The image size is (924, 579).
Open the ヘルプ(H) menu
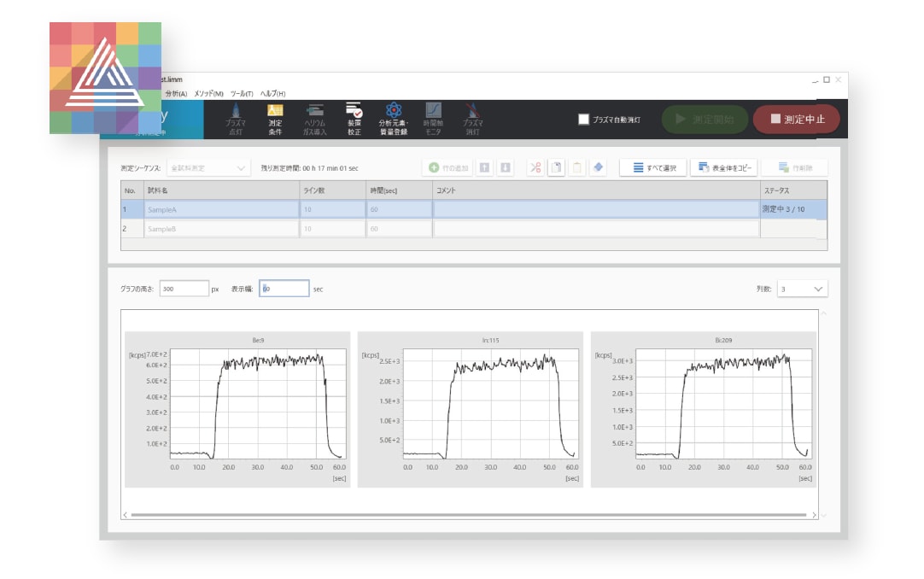point(272,94)
